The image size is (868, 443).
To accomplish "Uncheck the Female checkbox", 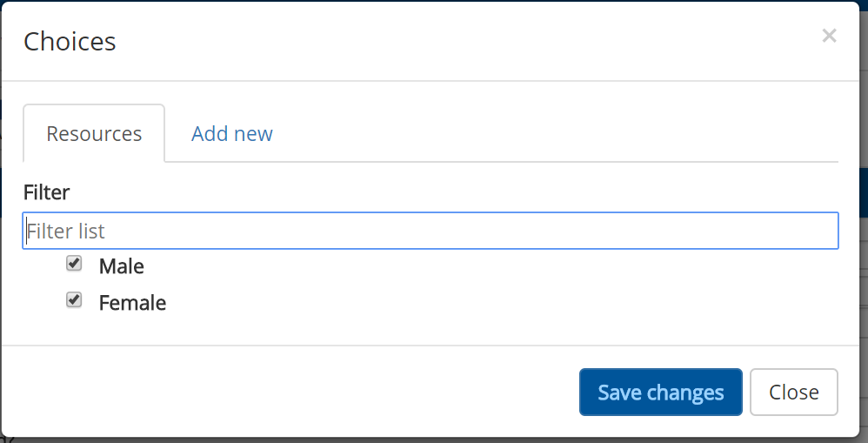I will tap(74, 300).
